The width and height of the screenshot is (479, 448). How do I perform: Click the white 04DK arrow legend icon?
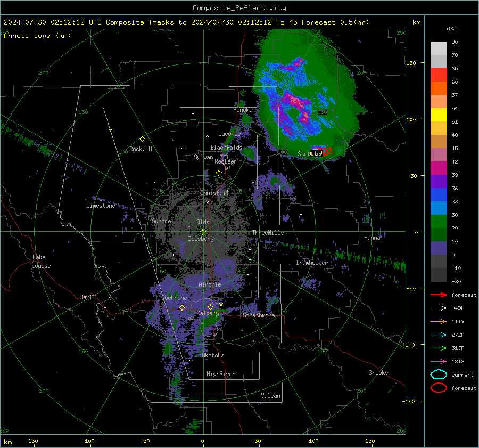[439, 308]
